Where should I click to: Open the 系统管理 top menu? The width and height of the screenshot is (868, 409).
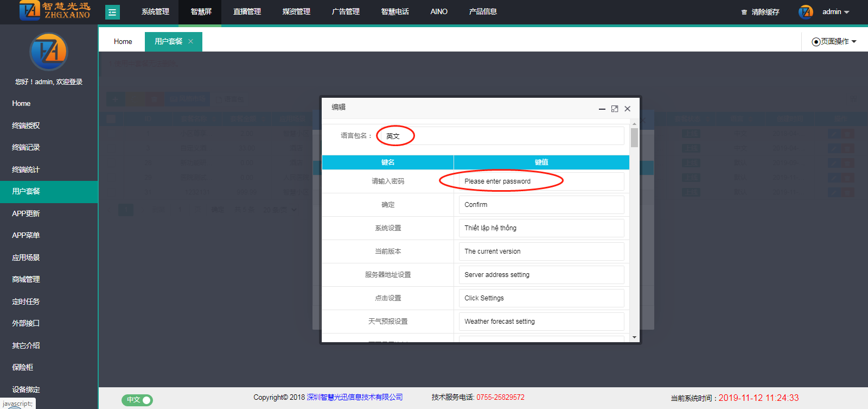[x=155, y=12]
